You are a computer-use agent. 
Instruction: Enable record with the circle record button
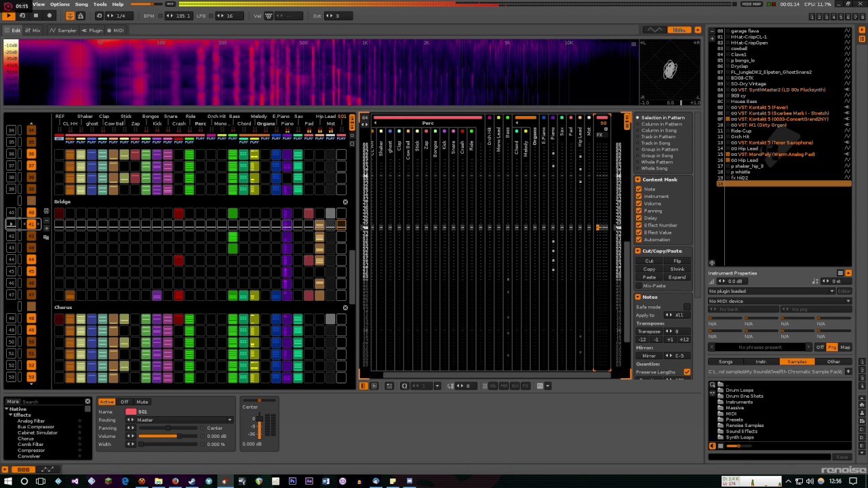(49, 16)
